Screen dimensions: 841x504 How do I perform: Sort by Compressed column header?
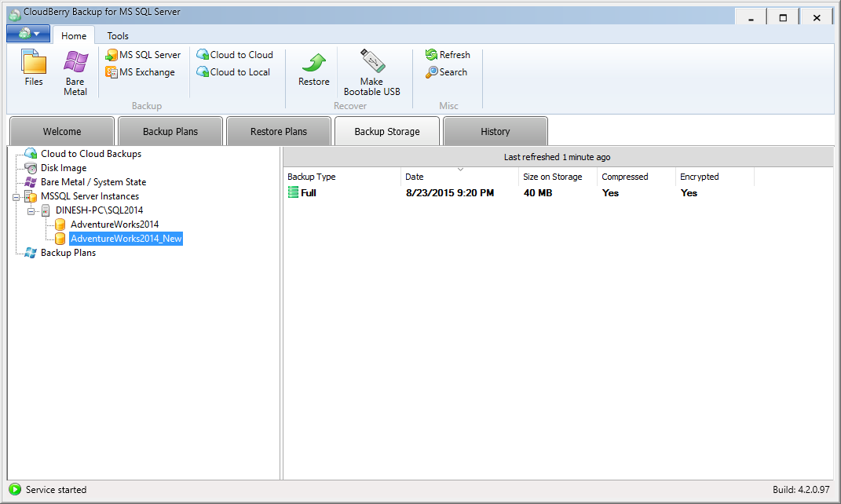click(636, 177)
